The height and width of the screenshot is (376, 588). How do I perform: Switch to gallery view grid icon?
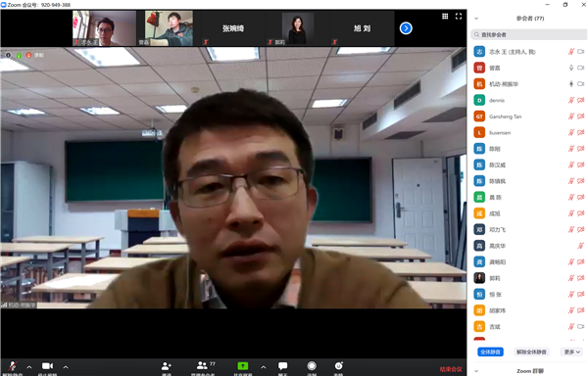[x=445, y=16]
